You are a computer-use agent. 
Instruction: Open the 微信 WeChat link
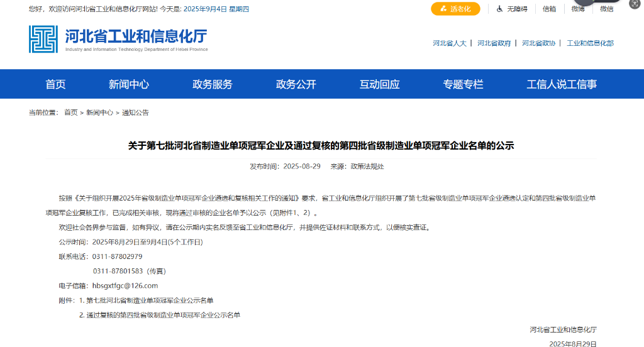click(x=606, y=9)
